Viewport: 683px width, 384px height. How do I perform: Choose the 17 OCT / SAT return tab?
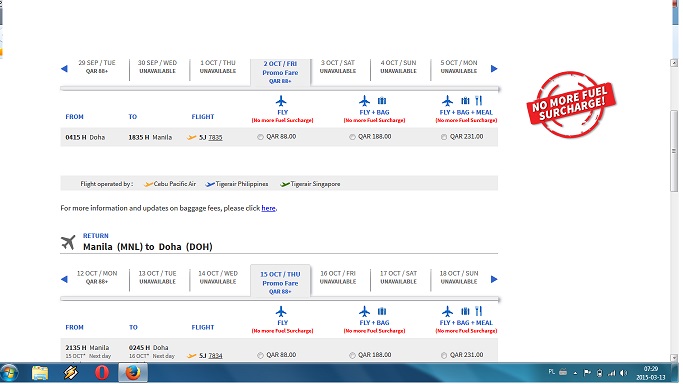click(x=398, y=277)
